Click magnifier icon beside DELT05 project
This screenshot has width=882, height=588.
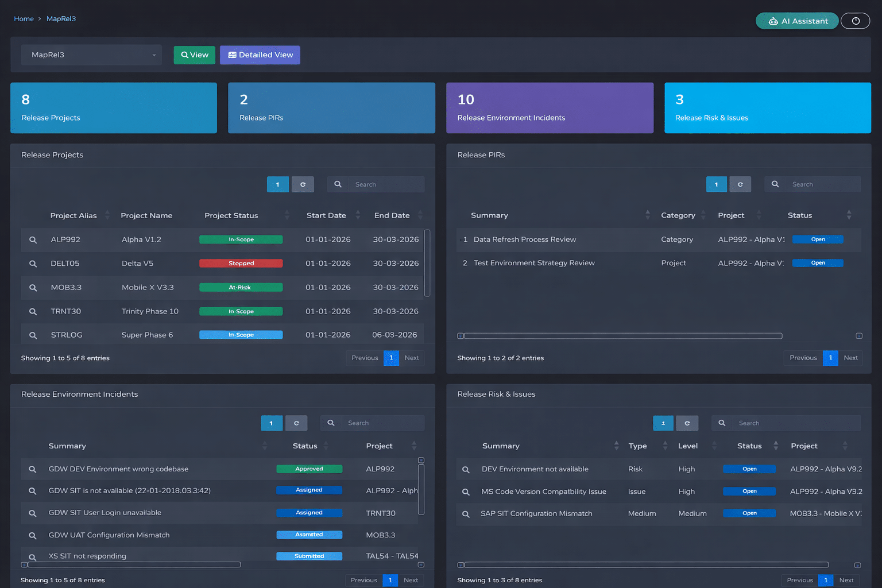coord(33,264)
